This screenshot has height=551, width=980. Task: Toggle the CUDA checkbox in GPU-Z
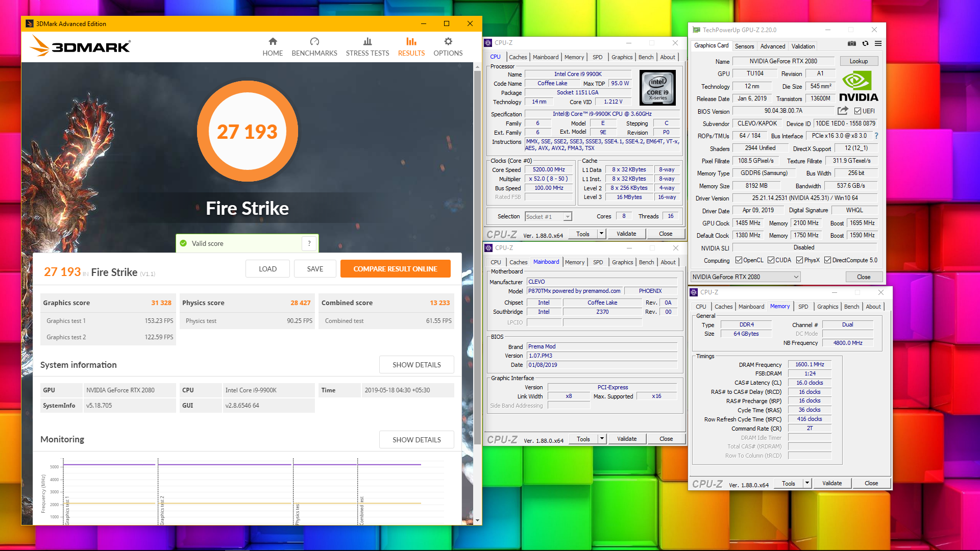[x=771, y=260]
